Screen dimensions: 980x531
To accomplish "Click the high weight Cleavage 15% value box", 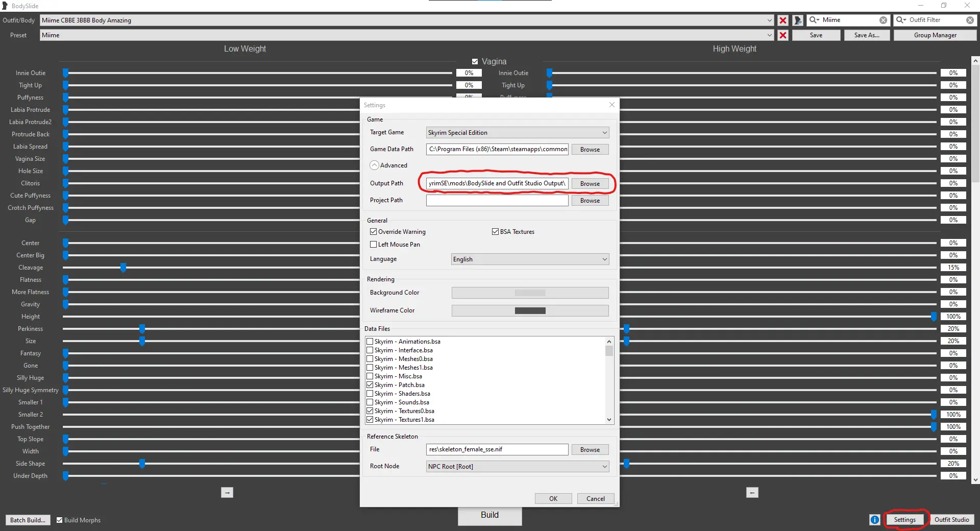I will coord(953,268).
